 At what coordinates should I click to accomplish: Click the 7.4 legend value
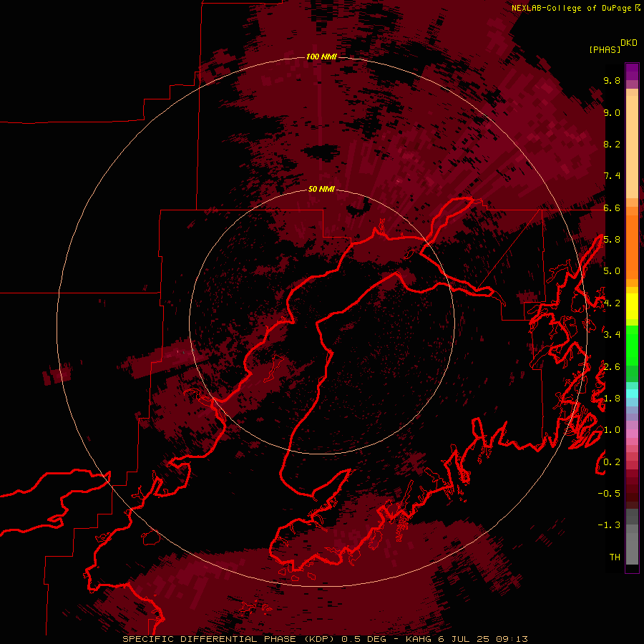(x=612, y=176)
